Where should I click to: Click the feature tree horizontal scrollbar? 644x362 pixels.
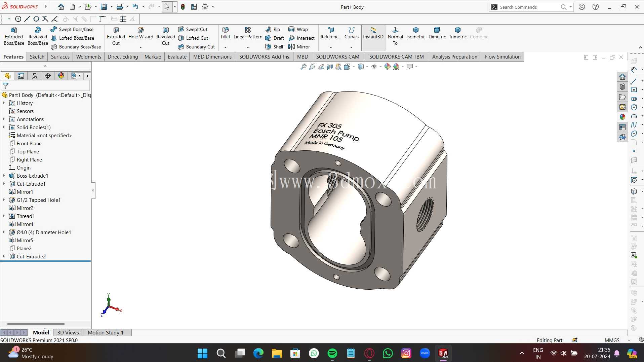36,324
